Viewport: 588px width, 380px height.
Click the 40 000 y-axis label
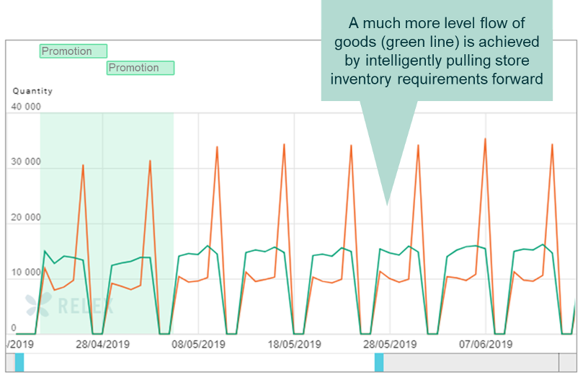pos(26,107)
